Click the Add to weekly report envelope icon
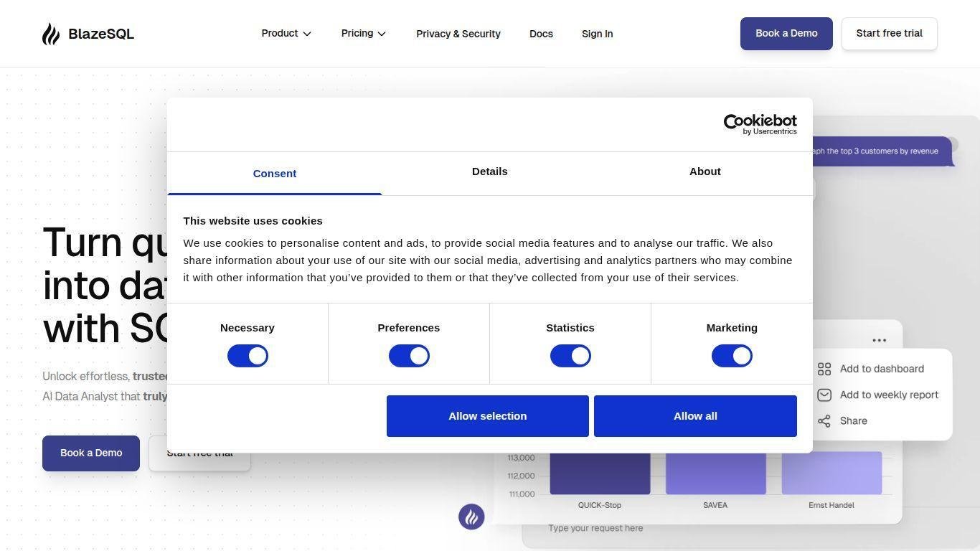 click(824, 395)
